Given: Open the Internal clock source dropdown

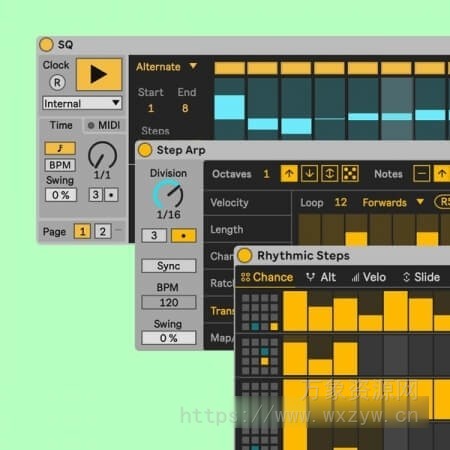Looking at the screenshot, I should point(82,103).
